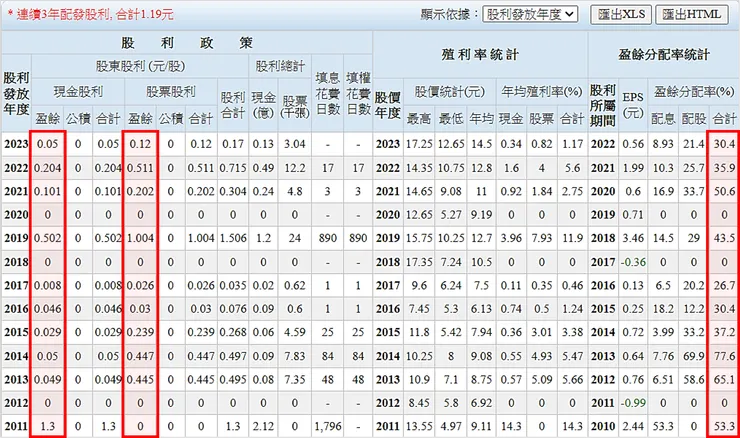The width and height of the screenshot is (740, 438).
Task: Click the 17.25 highest price cell
Action: point(419,144)
